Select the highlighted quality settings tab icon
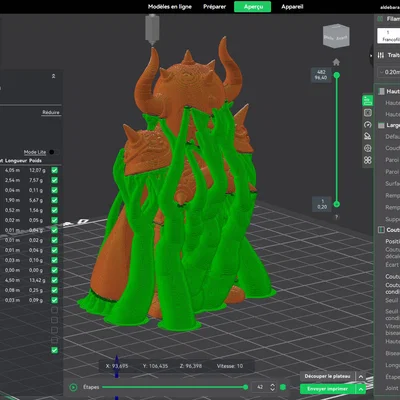This screenshot has width=400, height=400. [x=368, y=100]
